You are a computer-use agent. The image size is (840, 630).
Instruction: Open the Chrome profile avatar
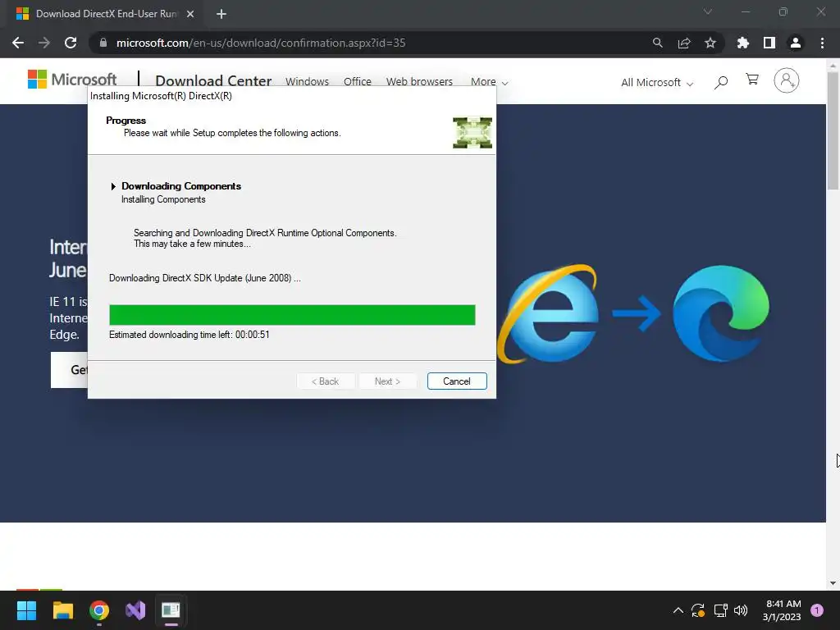pos(796,43)
